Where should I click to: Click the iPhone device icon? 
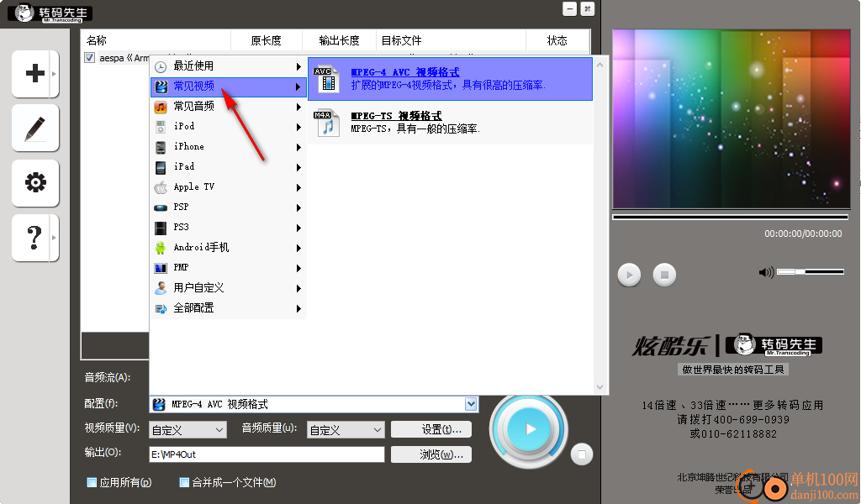point(161,148)
